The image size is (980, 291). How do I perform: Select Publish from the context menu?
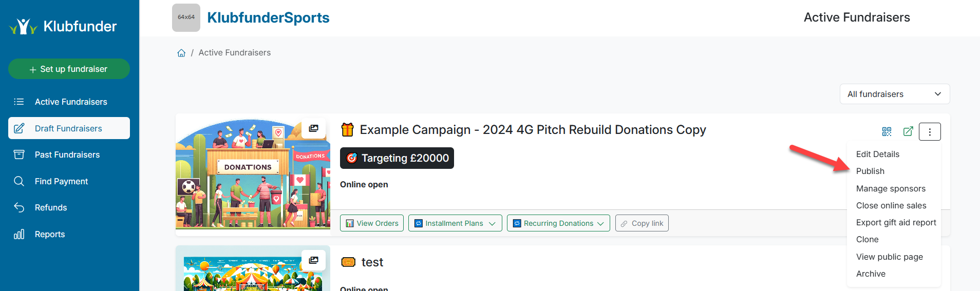click(870, 171)
